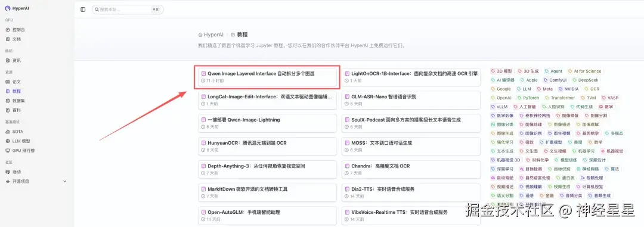Open 资讯 in the sidebar

[17, 60]
